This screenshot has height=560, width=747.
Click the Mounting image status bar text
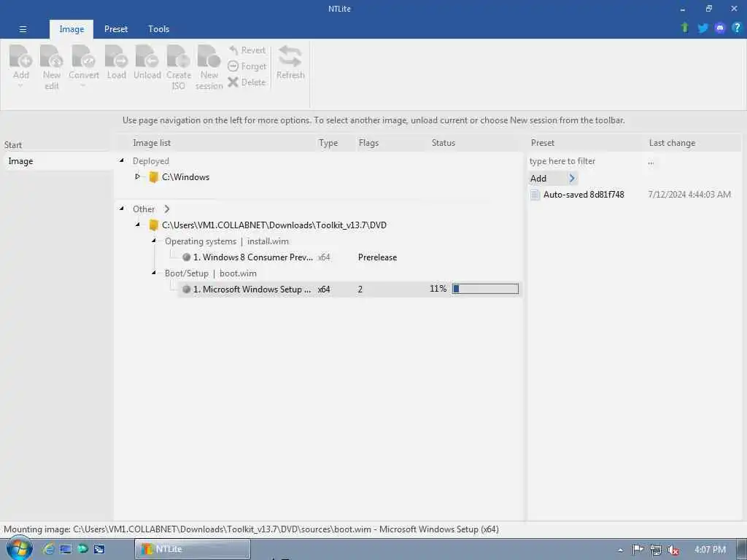pyautogui.click(x=251, y=529)
